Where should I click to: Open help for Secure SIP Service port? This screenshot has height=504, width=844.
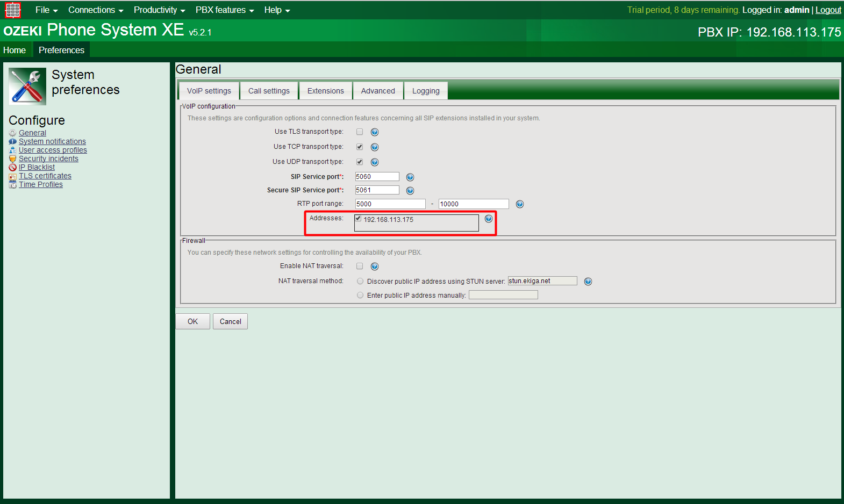[410, 191]
